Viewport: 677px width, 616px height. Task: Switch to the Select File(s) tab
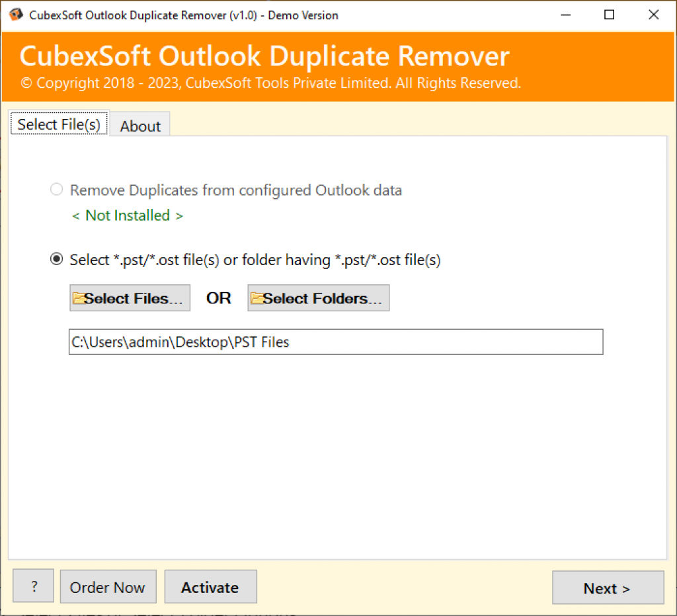tap(58, 124)
